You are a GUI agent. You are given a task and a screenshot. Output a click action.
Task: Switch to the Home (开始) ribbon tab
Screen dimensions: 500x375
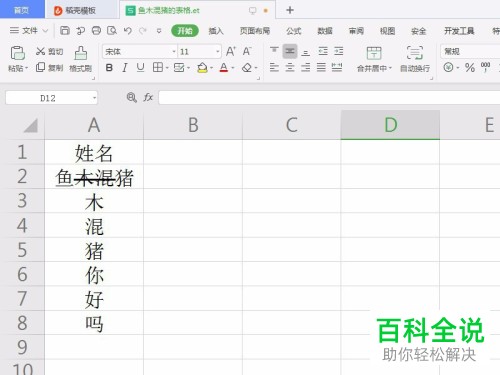(x=185, y=31)
